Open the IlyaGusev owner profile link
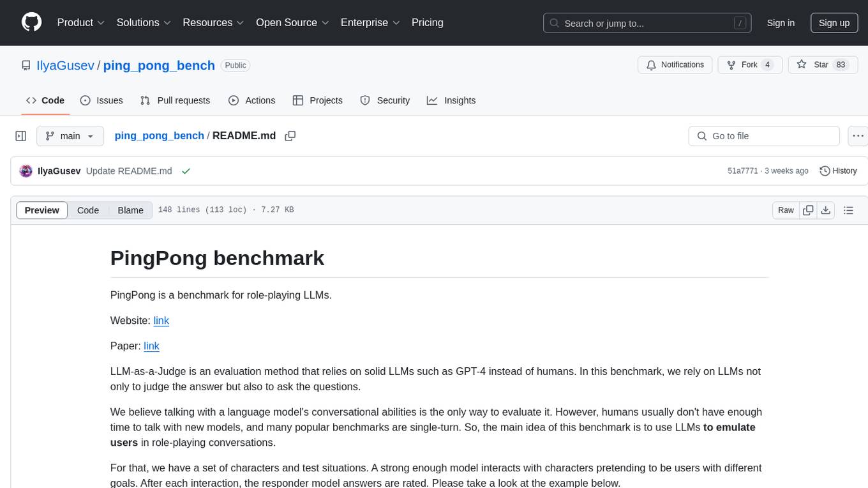Screen dimensions: 868x488 point(65,65)
